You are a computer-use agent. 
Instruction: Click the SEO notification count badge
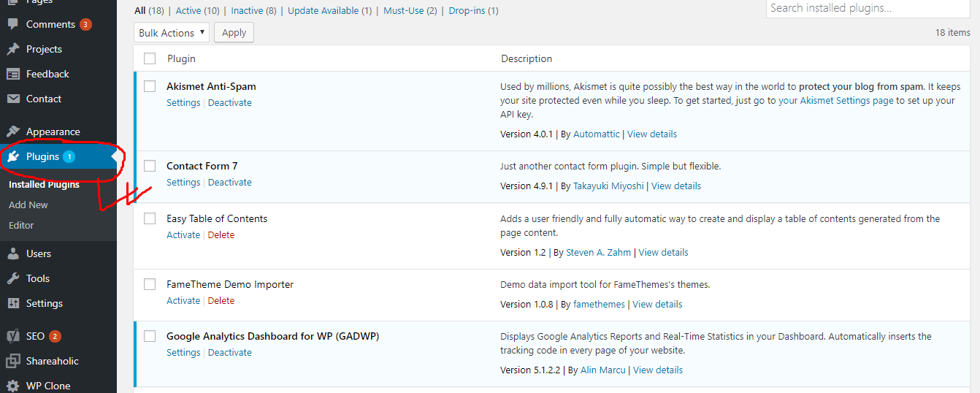click(55, 336)
